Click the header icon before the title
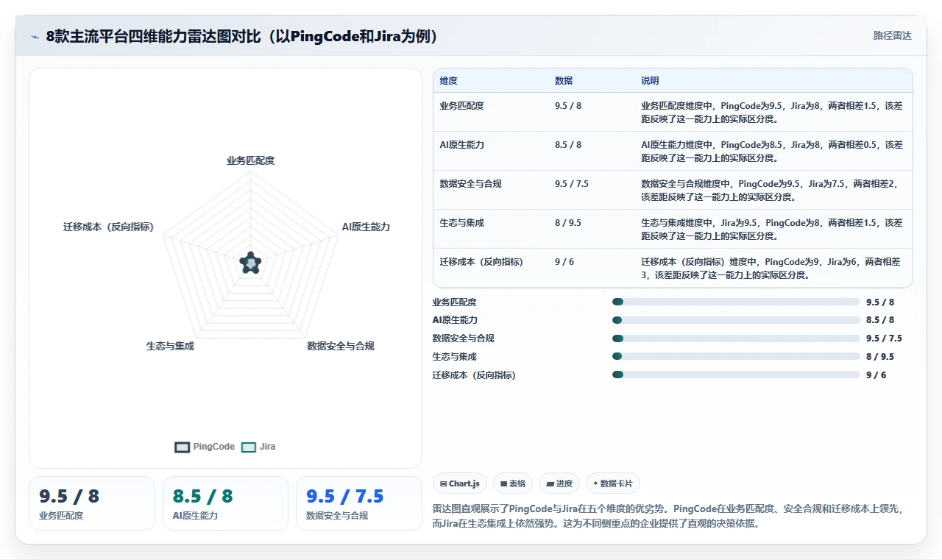The image size is (942, 560). click(x=35, y=37)
